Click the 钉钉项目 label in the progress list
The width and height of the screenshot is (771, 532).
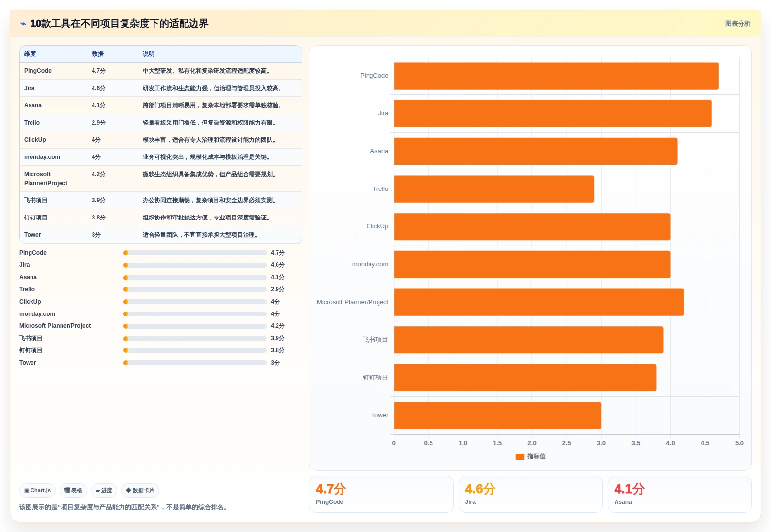(31, 350)
